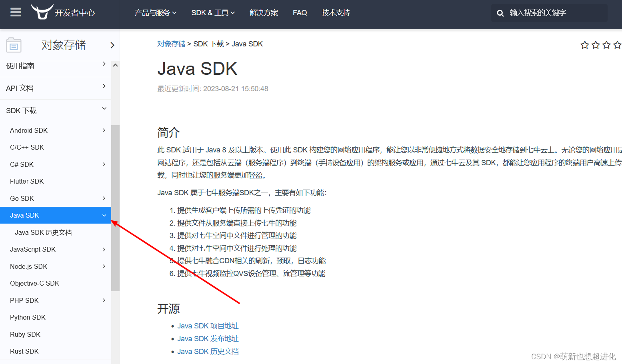Click the search magnifier icon
This screenshot has width=622, height=364.
click(500, 13)
